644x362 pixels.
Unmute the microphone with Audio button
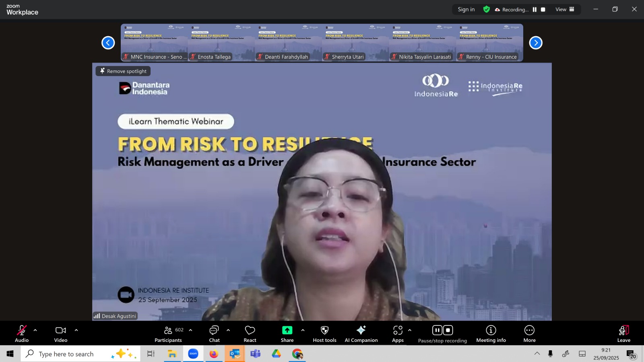pos(22,334)
